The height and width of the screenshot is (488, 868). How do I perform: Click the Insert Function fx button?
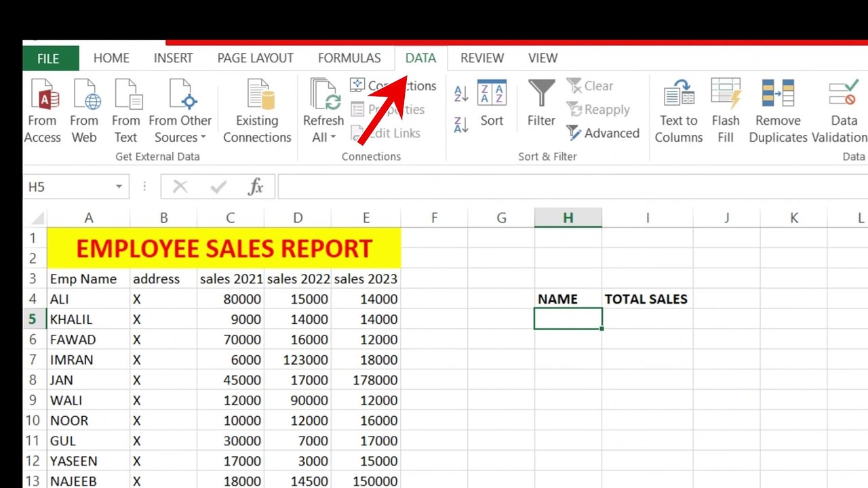(256, 186)
